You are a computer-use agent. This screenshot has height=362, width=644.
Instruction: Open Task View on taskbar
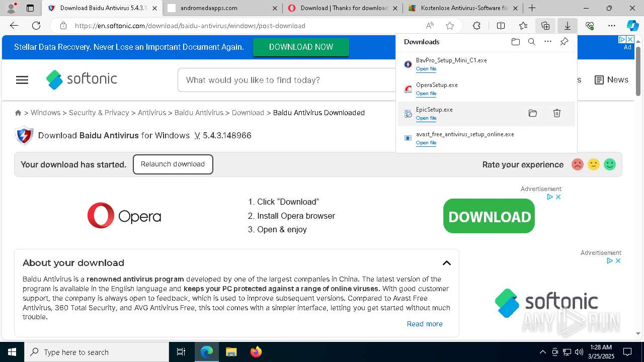tap(181, 352)
